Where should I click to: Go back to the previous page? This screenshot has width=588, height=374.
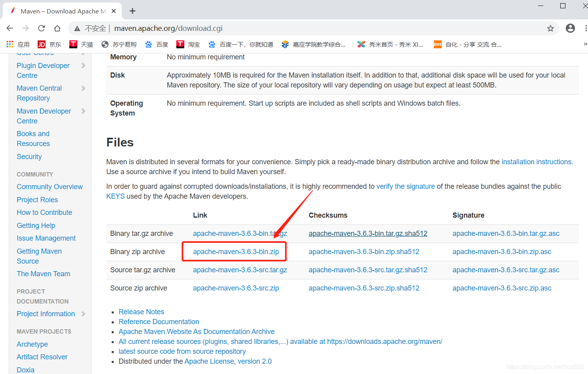(10, 28)
